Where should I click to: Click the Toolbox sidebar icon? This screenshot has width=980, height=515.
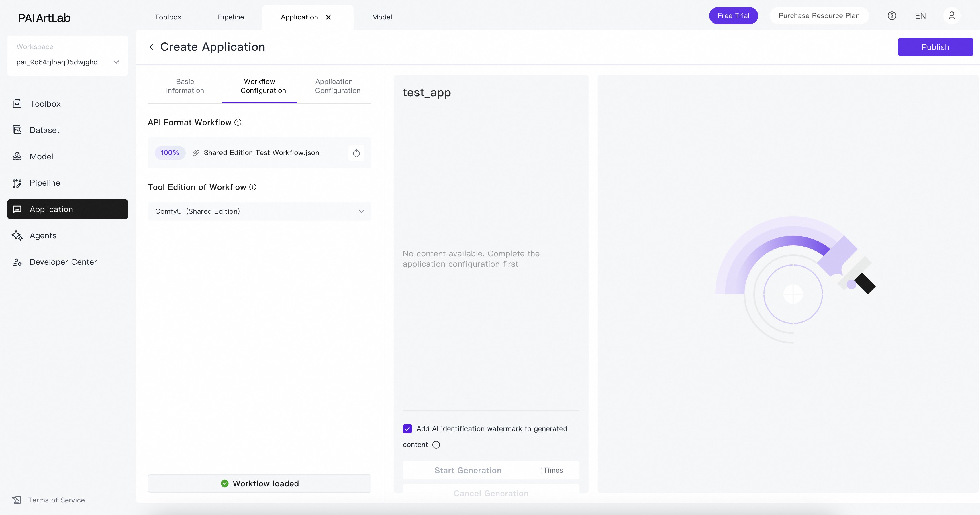[x=17, y=103]
